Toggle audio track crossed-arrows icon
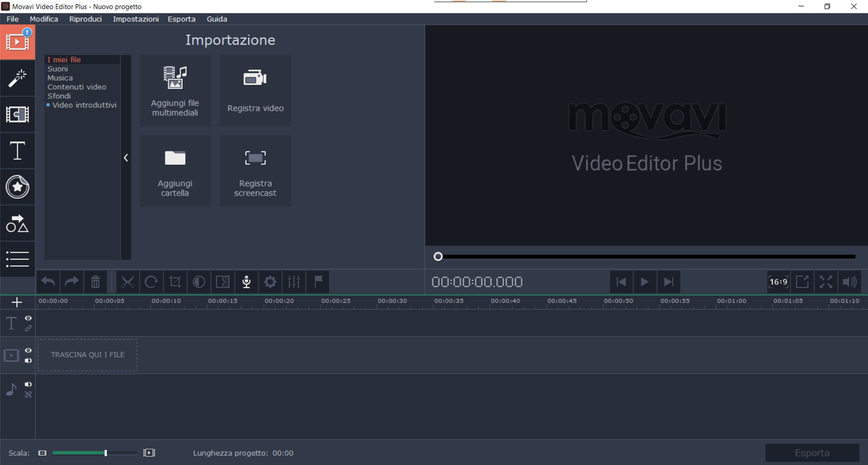Screen dimensions: 868x465 click(x=28, y=394)
